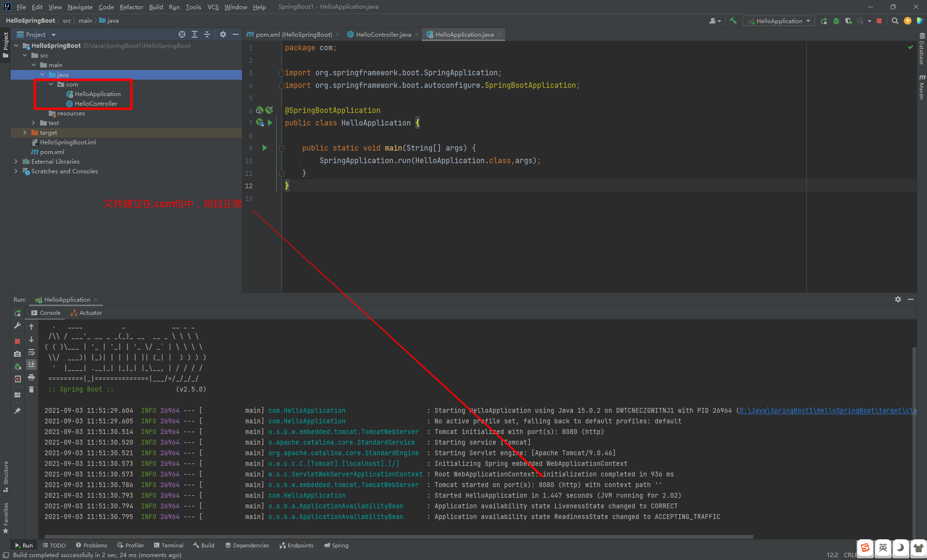Toggle the Favorites side tool window

pyautogui.click(x=5, y=518)
